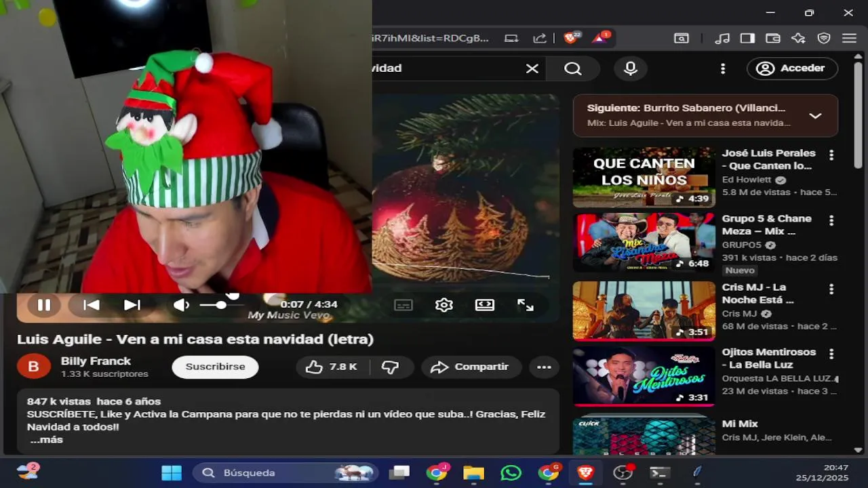
Task: Open weather widget in taskbar corner
Action: [27, 472]
